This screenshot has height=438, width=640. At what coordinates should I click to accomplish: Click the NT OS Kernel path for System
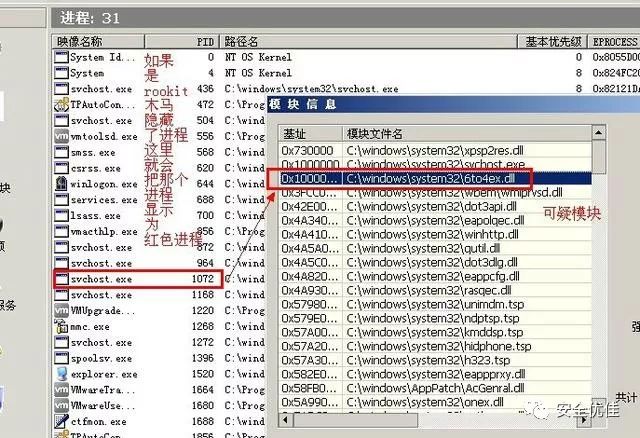tap(258, 73)
